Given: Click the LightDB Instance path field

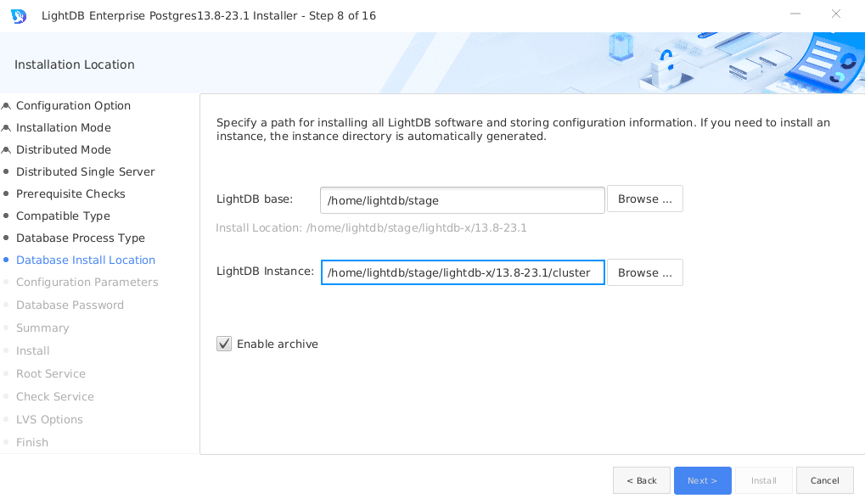Looking at the screenshot, I should [x=463, y=272].
